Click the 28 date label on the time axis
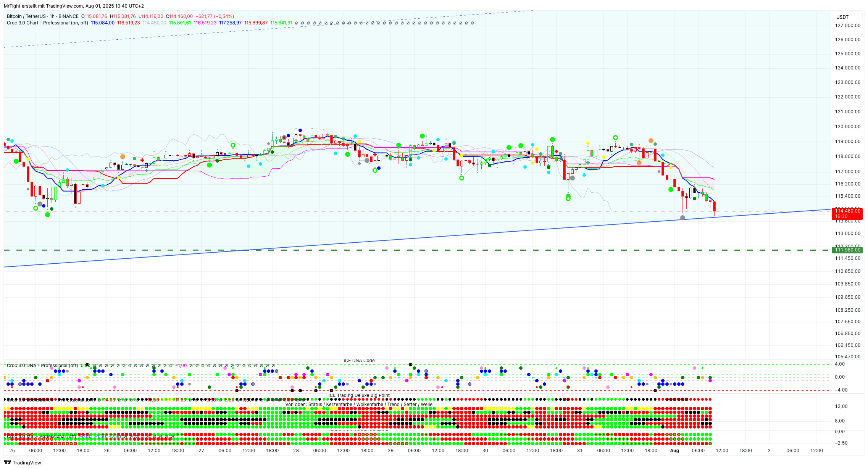868x469 pixels. tap(296, 451)
